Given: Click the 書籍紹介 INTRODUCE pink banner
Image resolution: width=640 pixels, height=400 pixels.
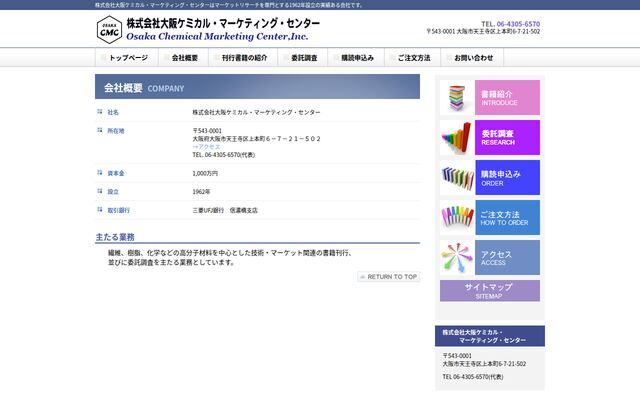Looking at the screenshot, I should point(507,98).
